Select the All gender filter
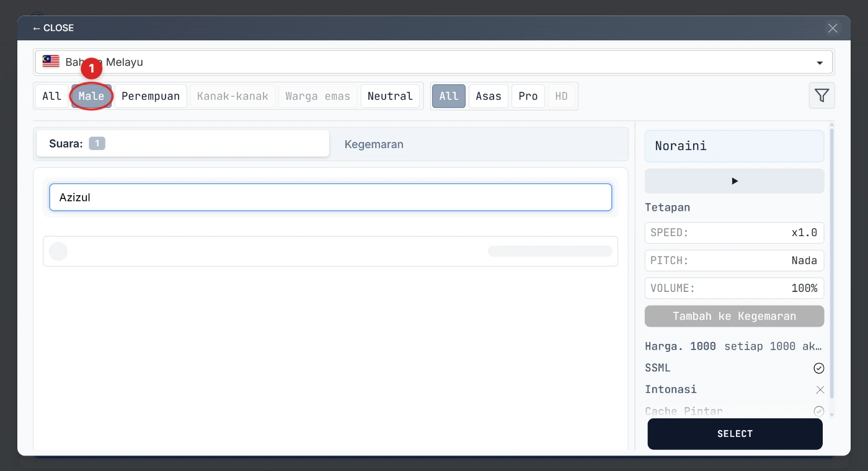Viewport: 868px width, 471px height. [x=52, y=96]
